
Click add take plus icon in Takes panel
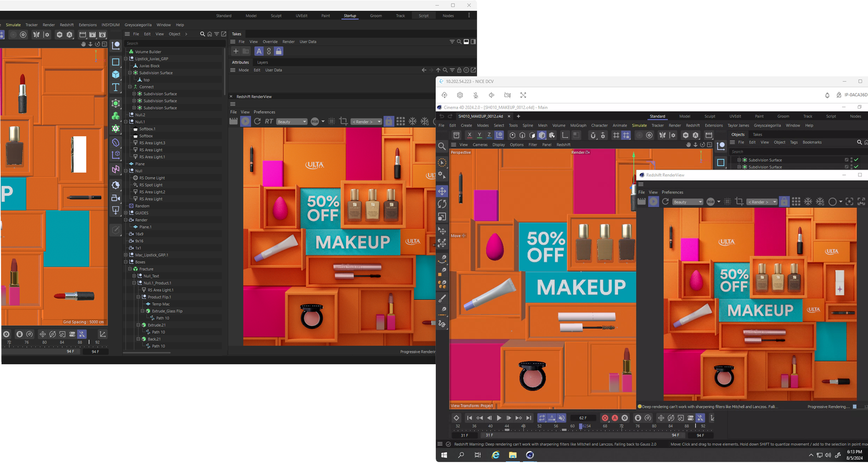tap(236, 51)
